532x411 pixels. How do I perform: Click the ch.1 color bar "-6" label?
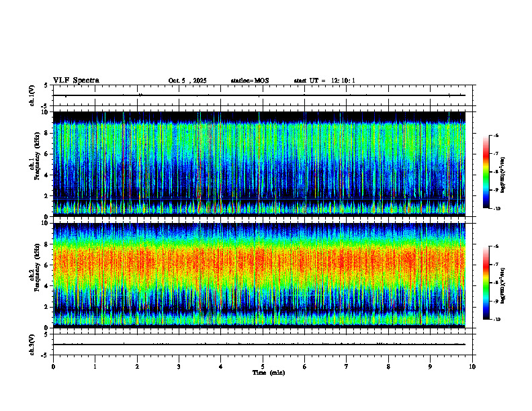click(x=496, y=135)
